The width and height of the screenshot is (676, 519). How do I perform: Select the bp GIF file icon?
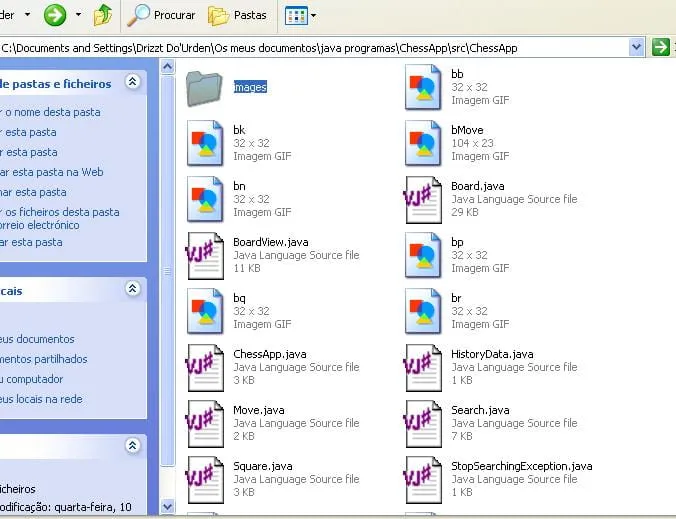(x=423, y=255)
